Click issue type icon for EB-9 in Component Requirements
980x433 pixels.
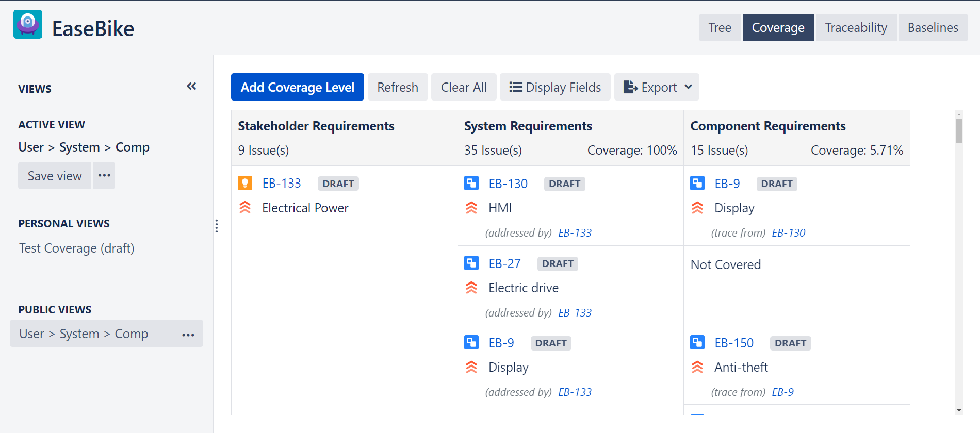tap(697, 183)
